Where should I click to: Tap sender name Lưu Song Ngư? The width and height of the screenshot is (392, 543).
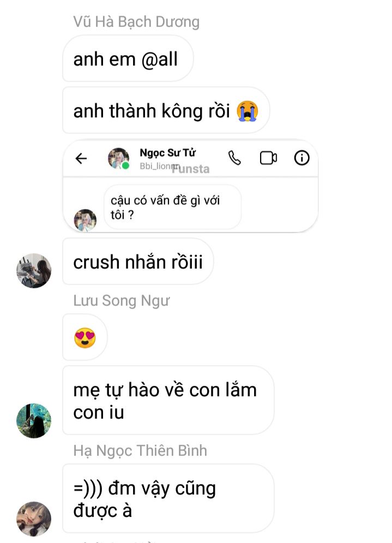coord(122,301)
